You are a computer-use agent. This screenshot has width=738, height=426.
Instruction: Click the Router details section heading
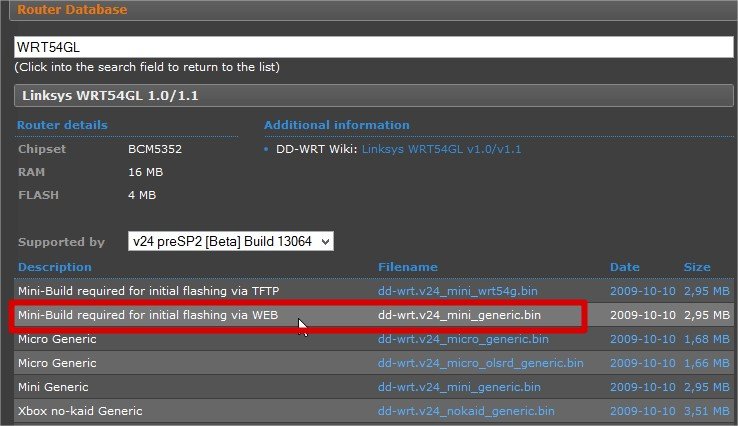point(62,125)
